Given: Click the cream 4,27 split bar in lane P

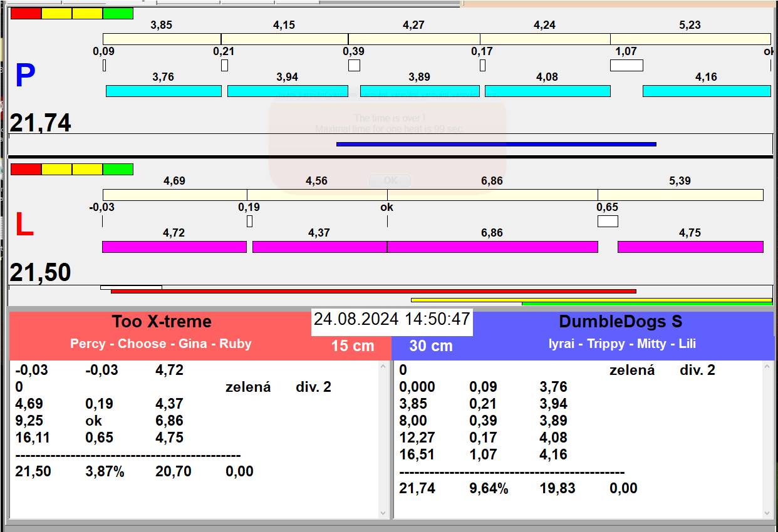Looking at the screenshot, I should point(414,39).
